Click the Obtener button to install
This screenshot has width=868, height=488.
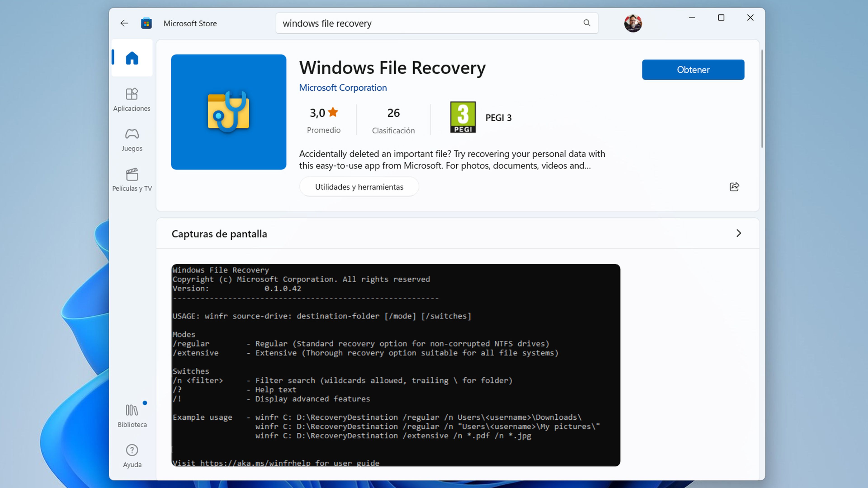(x=693, y=70)
